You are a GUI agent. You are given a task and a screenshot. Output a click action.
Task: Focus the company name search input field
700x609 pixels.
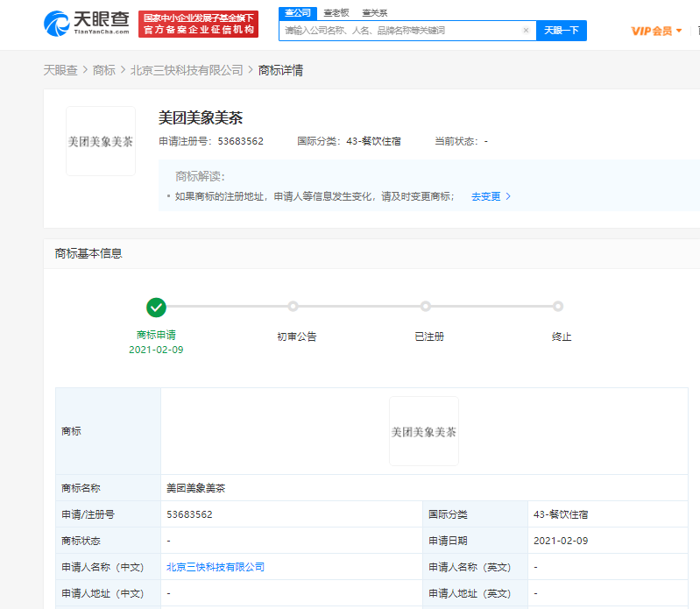coord(407,31)
